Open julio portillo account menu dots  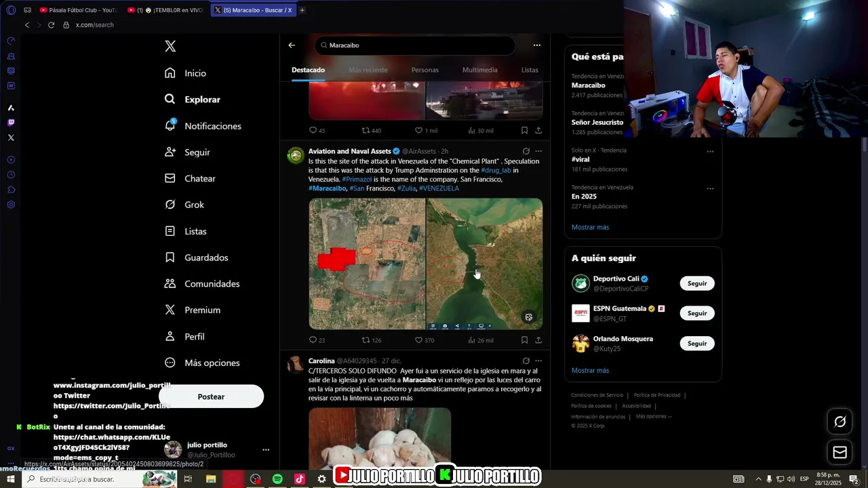(x=266, y=449)
